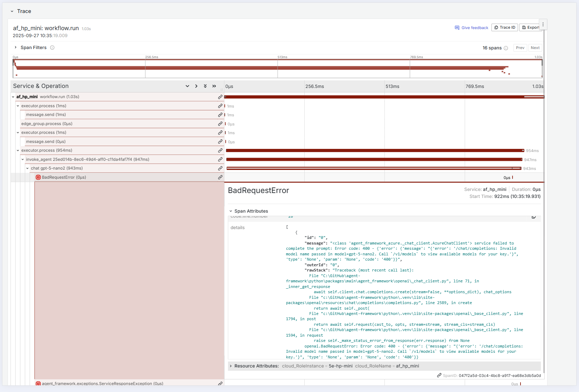Collapse the first executor.process (1ms) span
The image size is (579, 392).
pyautogui.click(x=18, y=106)
